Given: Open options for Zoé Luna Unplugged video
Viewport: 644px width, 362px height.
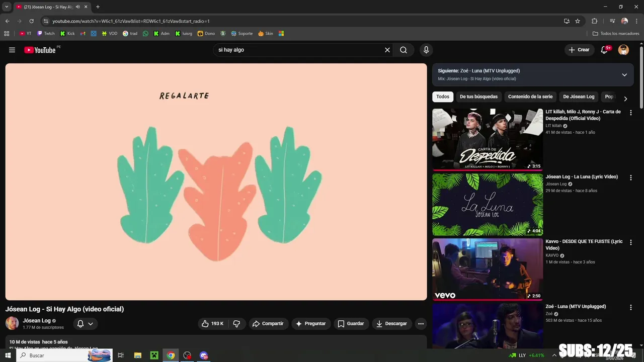Looking at the screenshot, I should tap(630, 308).
